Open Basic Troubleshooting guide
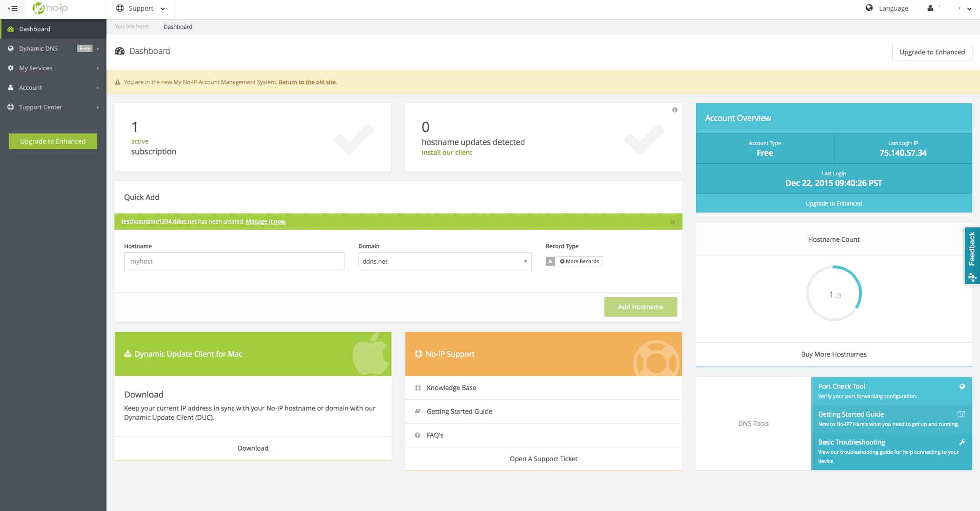Image resolution: width=980 pixels, height=511 pixels. tap(892, 451)
